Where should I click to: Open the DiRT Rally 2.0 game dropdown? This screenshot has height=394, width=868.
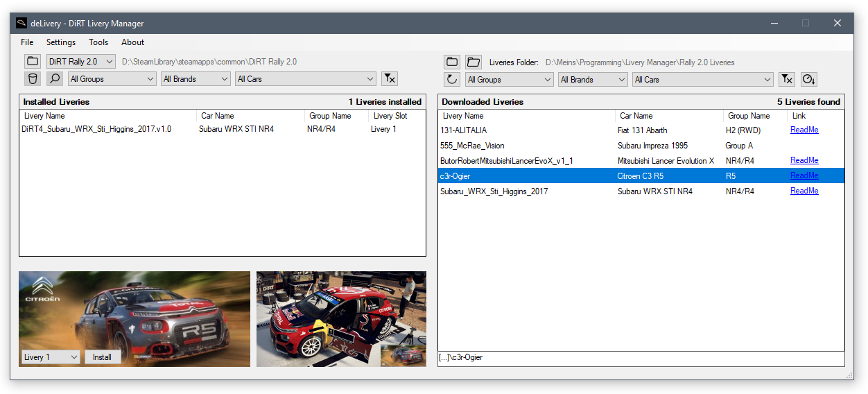81,62
